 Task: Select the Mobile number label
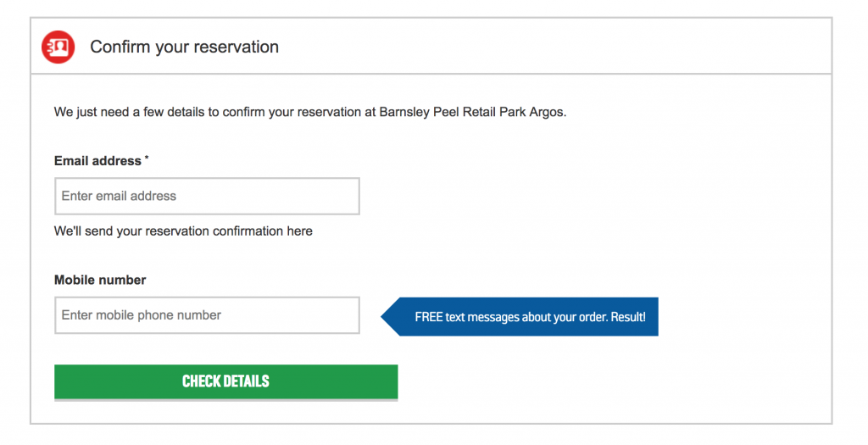(100, 280)
